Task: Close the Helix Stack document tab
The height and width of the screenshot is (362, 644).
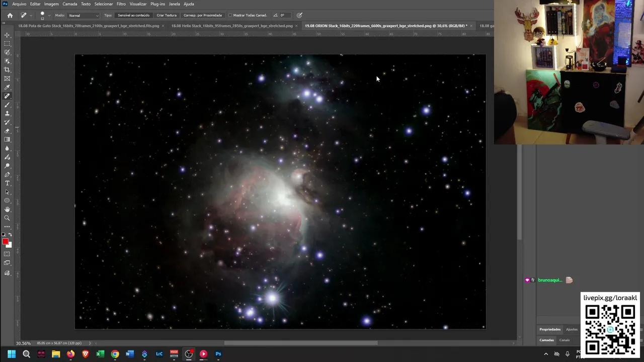Action: coord(296,26)
